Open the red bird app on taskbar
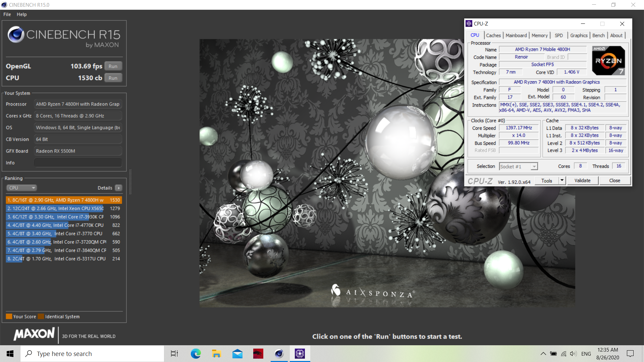This screenshot has width=644, height=362. tap(258, 354)
